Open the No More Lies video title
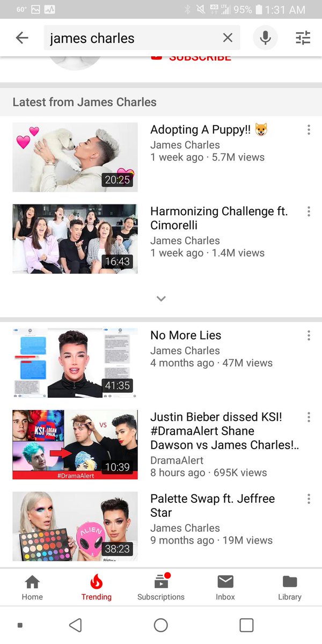Image resolution: width=322 pixels, height=644 pixels. pyautogui.click(x=186, y=335)
